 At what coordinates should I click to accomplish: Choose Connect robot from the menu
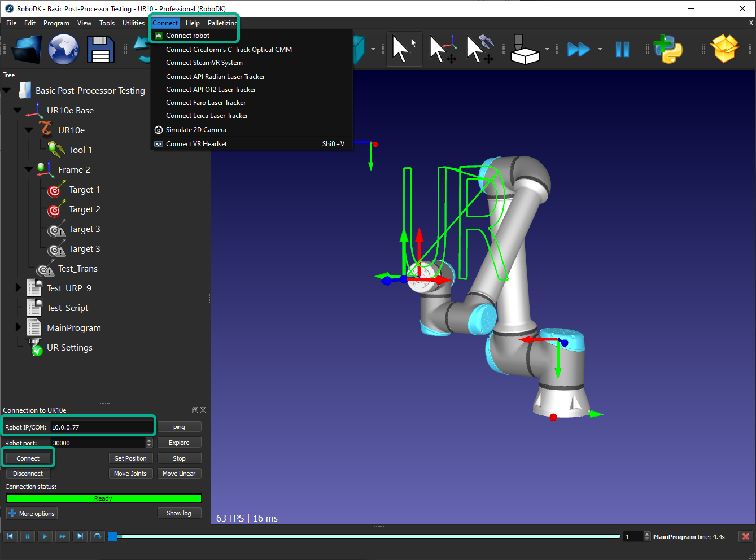pos(187,36)
